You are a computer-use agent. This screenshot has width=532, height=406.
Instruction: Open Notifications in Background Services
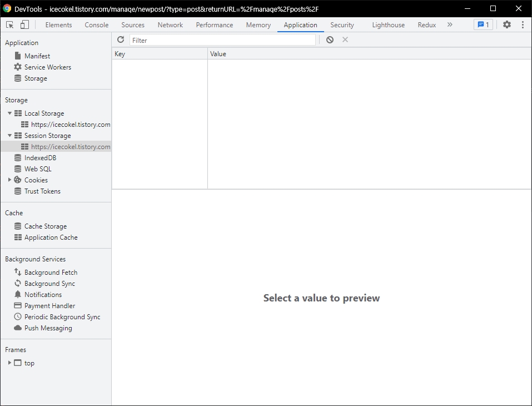click(43, 295)
